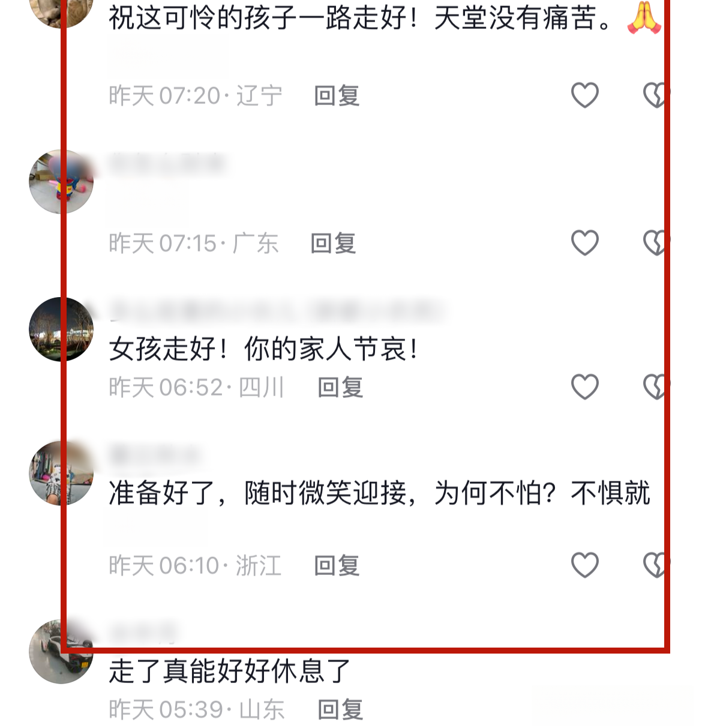Reply to the 05:39 Shandong comment

pos(340,710)
